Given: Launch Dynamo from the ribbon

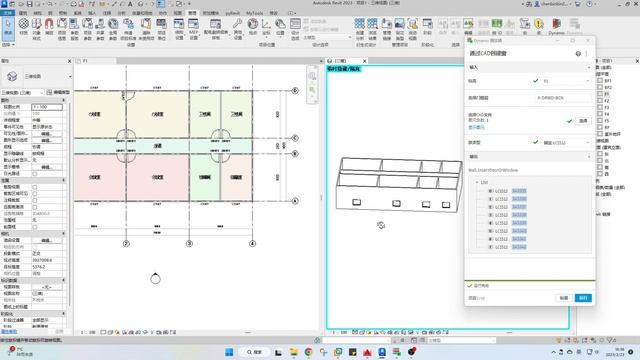Looking at the screenshot, I should coord(556,27).
